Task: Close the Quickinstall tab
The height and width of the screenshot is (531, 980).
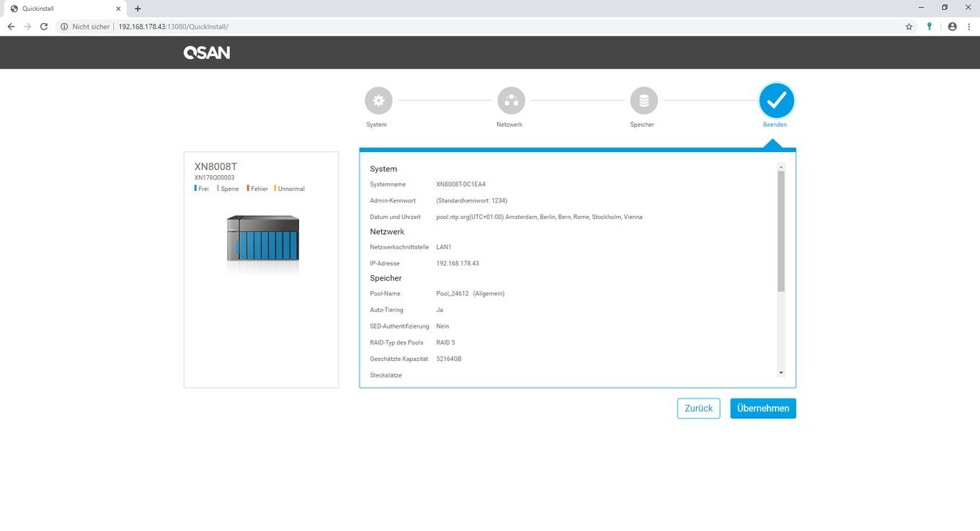Action: 118,9
